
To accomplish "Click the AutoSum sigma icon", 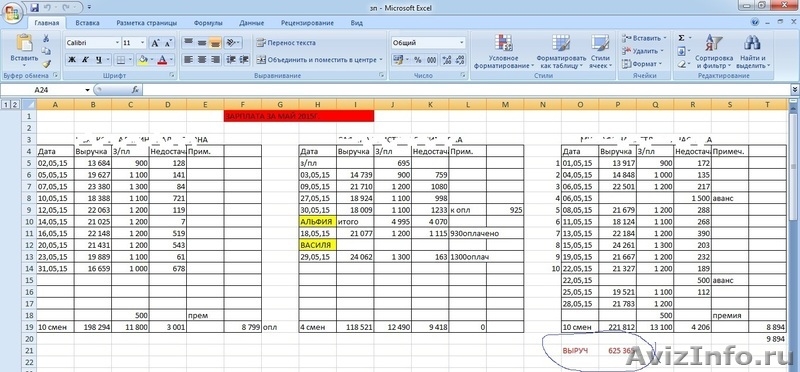I will click(681, 38).
